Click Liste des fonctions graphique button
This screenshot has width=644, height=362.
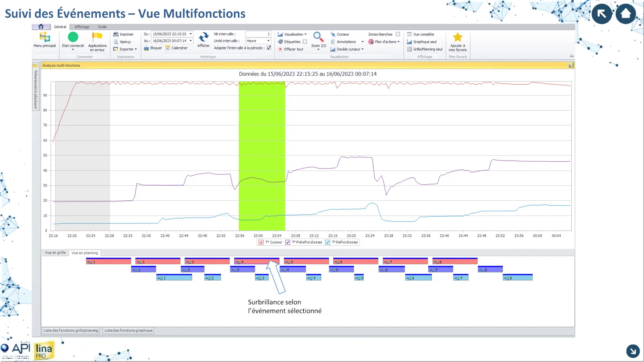(128, 331)
